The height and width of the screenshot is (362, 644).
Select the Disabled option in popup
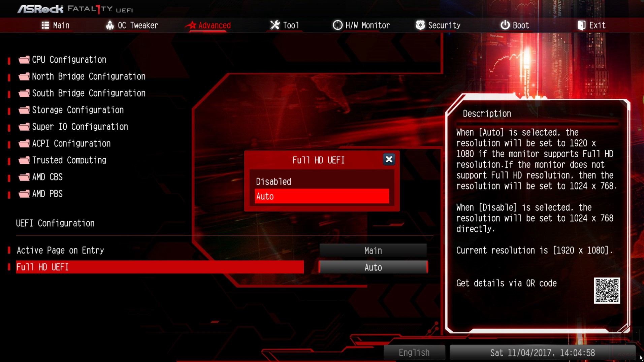pyautogui.click(x=322, y=182)
